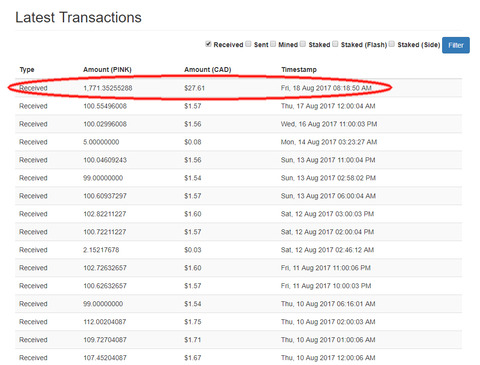Select amount 100.02996008
Image resolution: width=480 pixels, height=365 pixels.
pyautogui.click(x=105, y=124)
